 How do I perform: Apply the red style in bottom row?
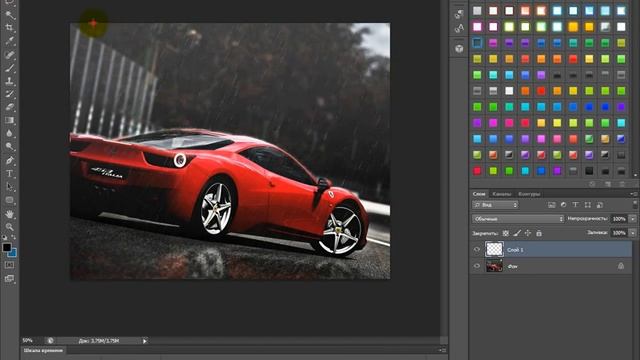tap(477, 171)
